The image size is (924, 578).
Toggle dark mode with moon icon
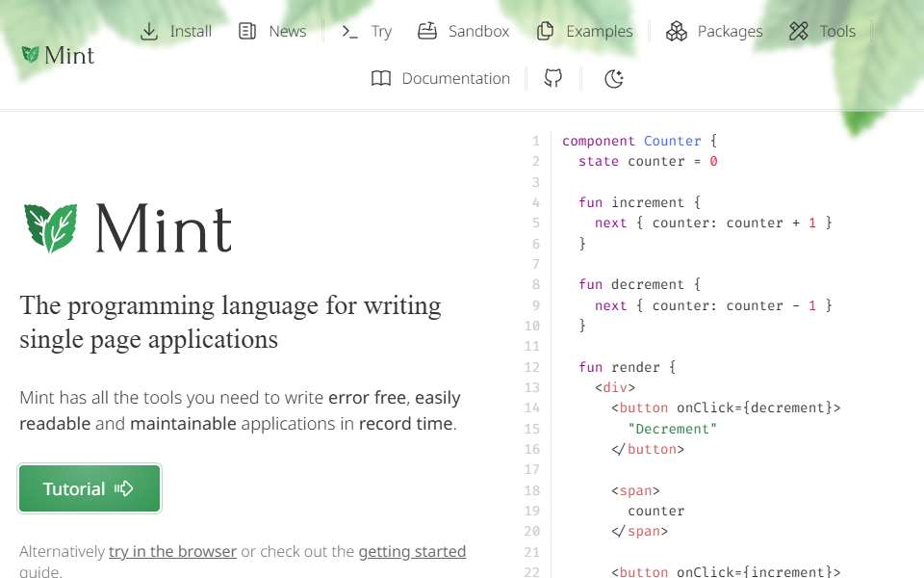pyautogui.click(x=614, y=78)
